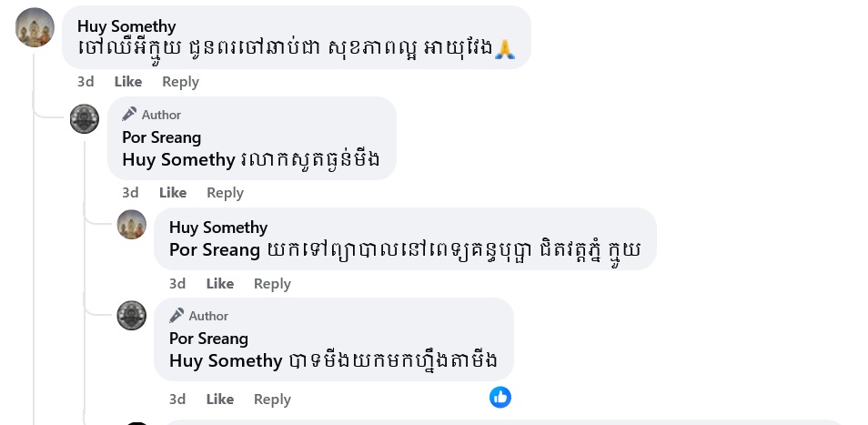Screen dimensions: 868x425
Task: Click Huy Somethy's nested reply avatar
Action: [132, 224]
